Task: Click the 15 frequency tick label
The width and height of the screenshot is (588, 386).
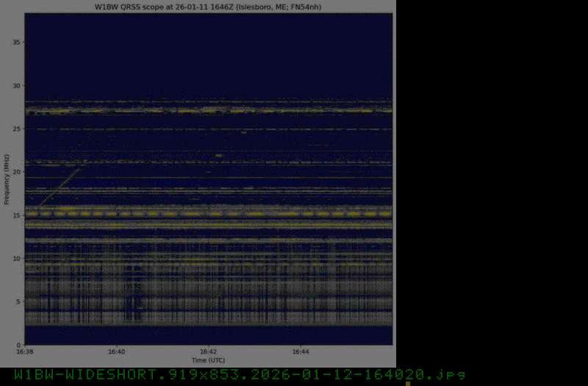Action: [x=15, y=215]
